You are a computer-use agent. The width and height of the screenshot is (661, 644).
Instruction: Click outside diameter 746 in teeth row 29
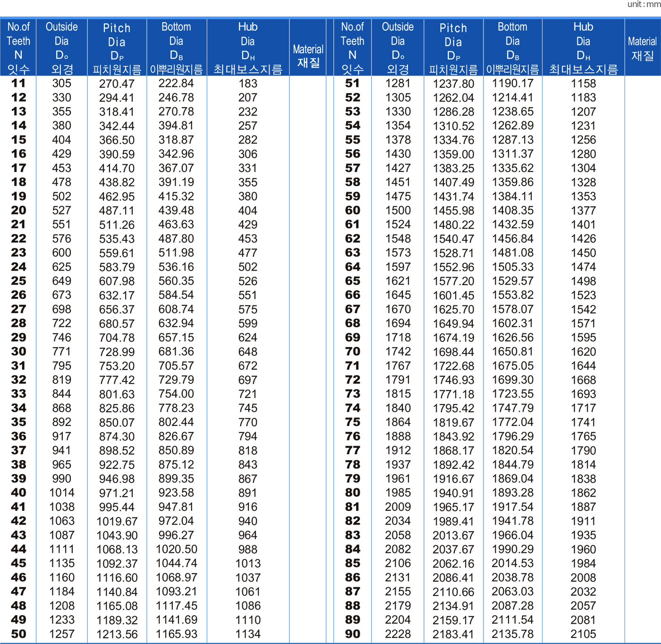tap(62, 338)
